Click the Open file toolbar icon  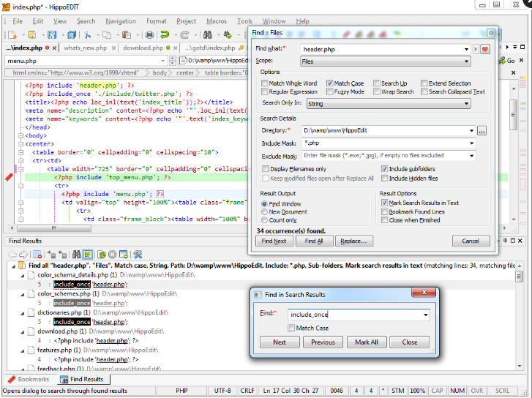click(32, 35)
